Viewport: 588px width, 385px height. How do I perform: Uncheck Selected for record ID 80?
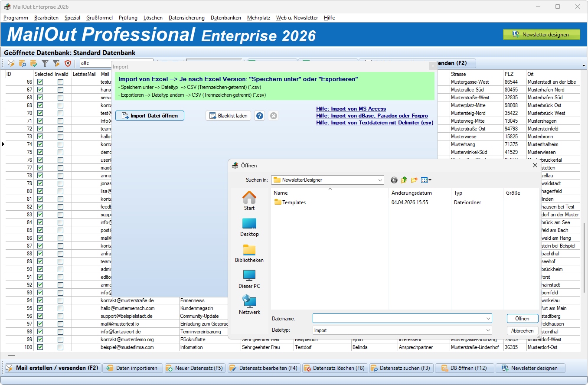40,191
